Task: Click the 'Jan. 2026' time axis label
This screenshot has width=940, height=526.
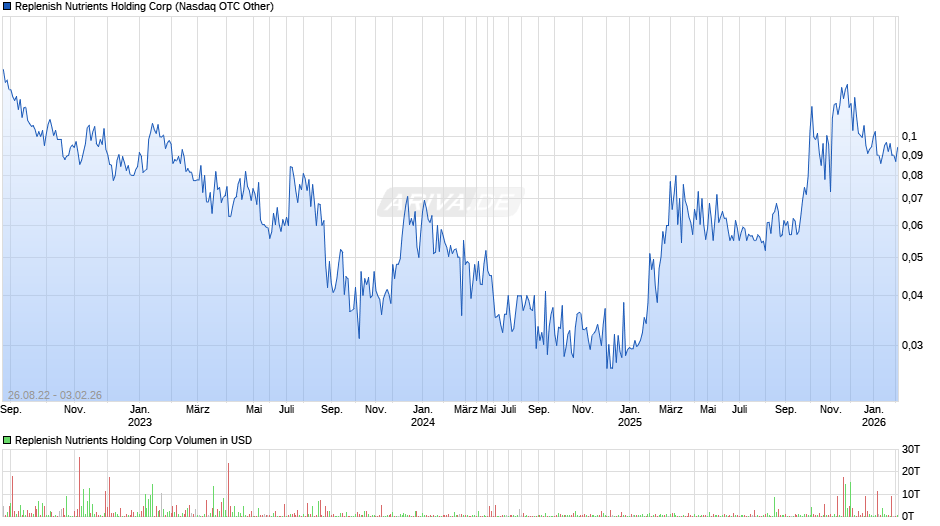Action: tap(873, 416)
